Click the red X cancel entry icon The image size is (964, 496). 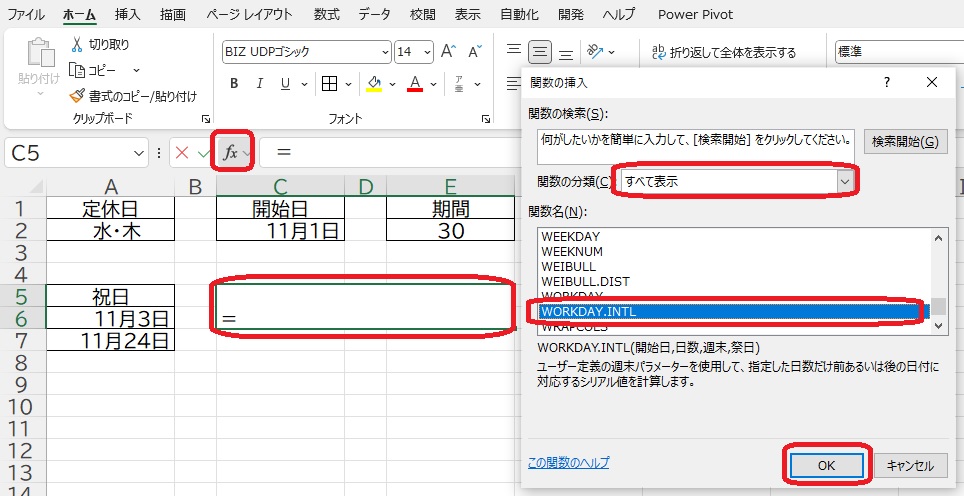pyautogui.click(x=181, y=152)
